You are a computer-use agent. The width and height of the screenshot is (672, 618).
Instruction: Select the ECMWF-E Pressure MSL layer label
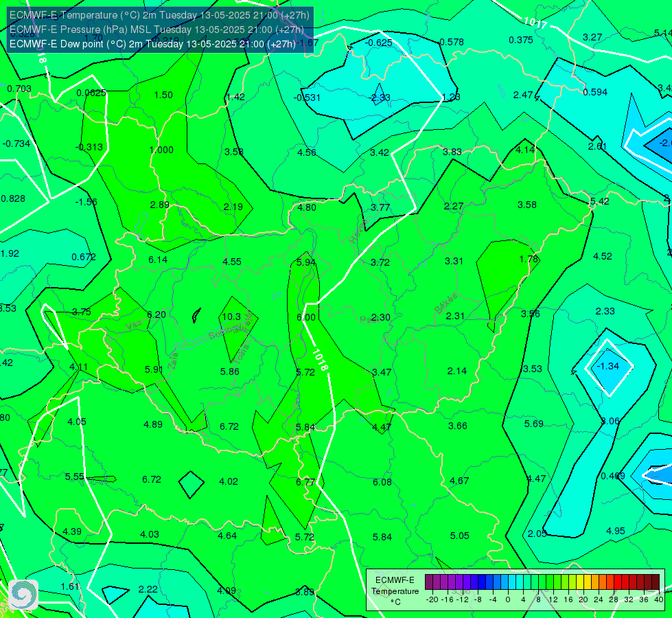click(157, 30)
